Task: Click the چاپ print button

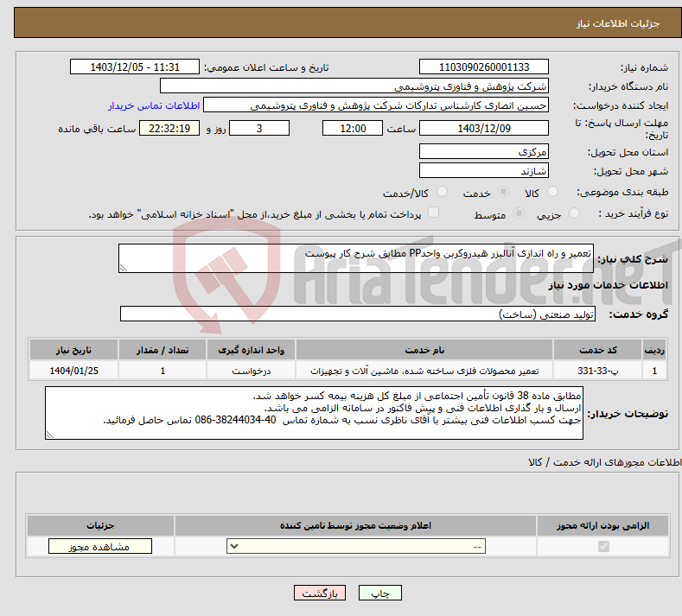Action: pyautogui.click(x=380, y=593)
